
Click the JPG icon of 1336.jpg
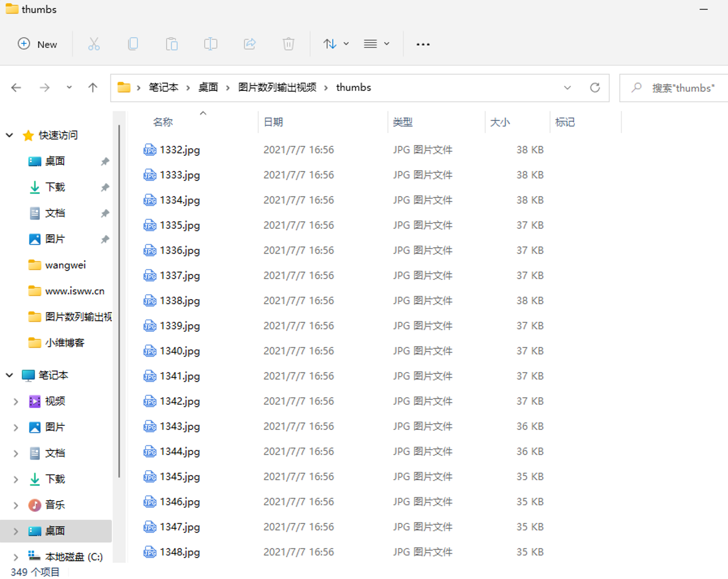150,250
